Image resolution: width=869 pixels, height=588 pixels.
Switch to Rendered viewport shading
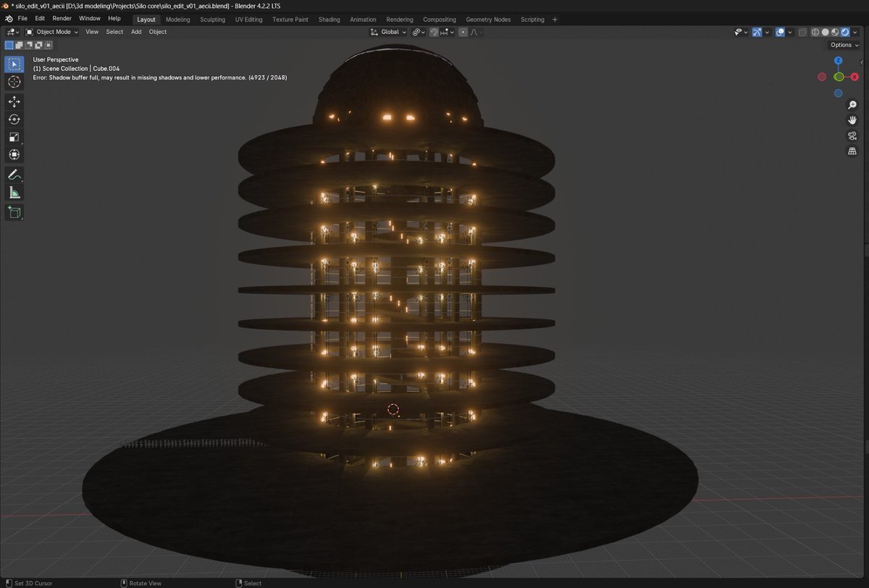(x=845, y=32)
